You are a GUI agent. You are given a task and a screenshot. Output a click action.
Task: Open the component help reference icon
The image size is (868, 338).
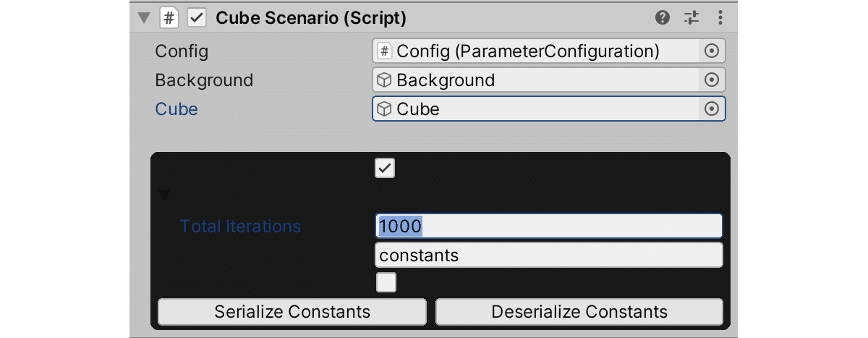click(663, 18)
